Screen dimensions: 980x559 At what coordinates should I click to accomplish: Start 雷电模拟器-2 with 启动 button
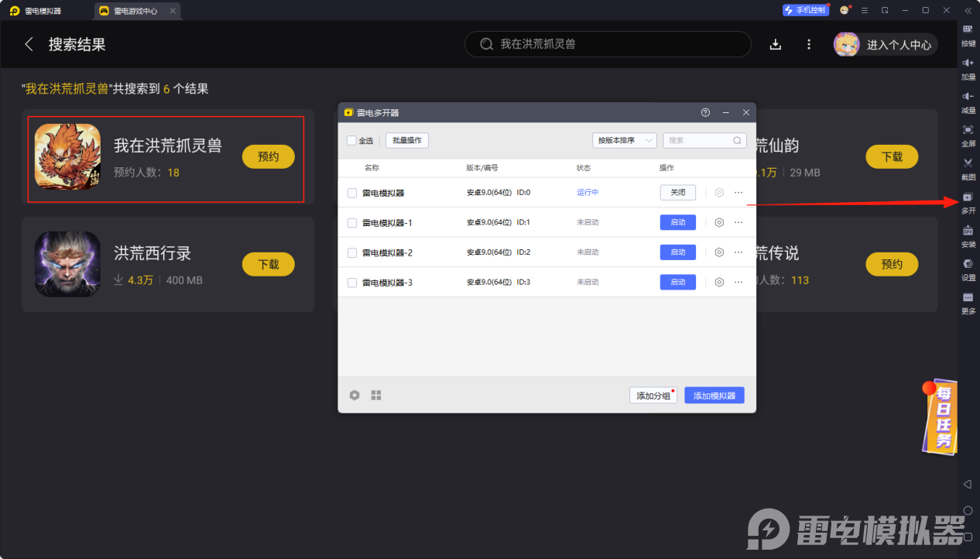678,252
